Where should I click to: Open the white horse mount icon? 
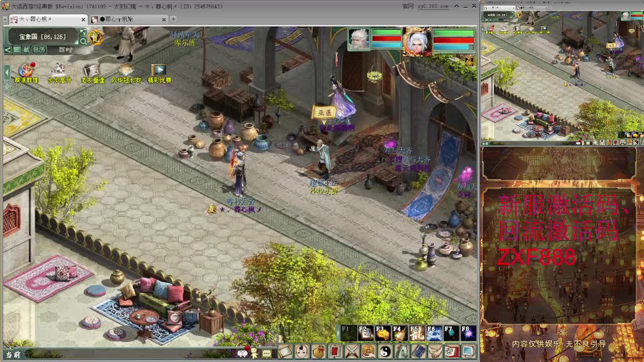tap(401, 352)
